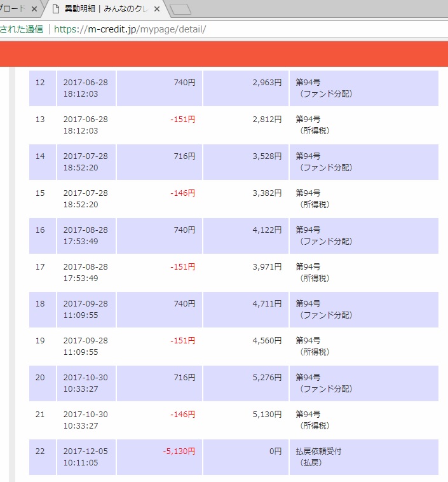The image size is (448, 482).
Task: Click the page icon on 異動明細 tab
Action: coord(56,10)
